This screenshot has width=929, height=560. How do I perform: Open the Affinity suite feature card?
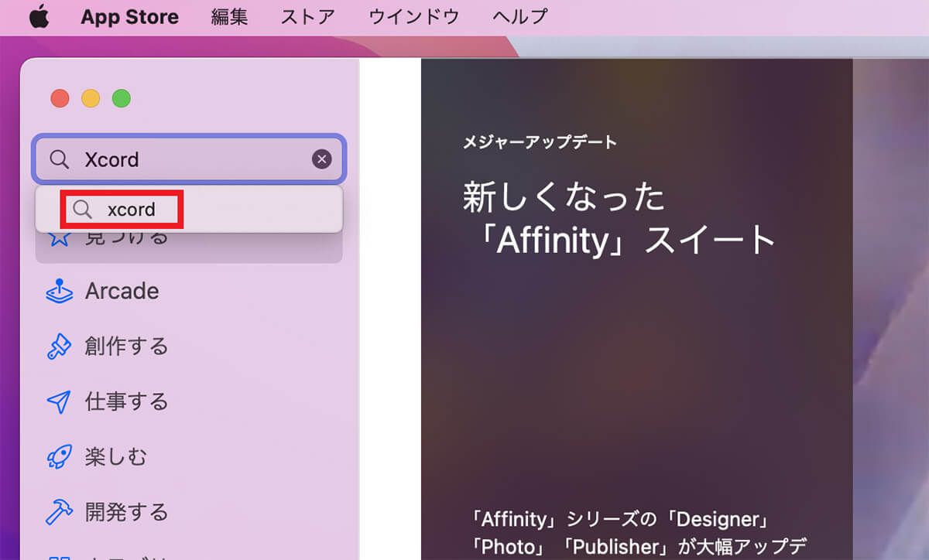(636, 309)
